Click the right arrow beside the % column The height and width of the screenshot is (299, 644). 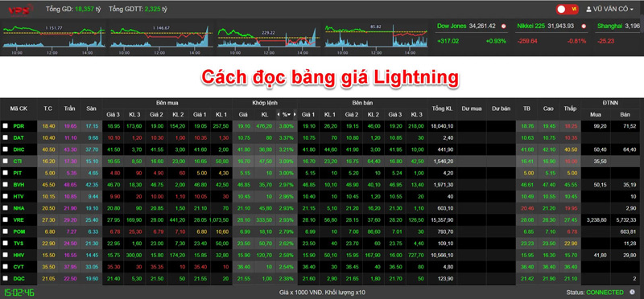(x=294, y=114)
